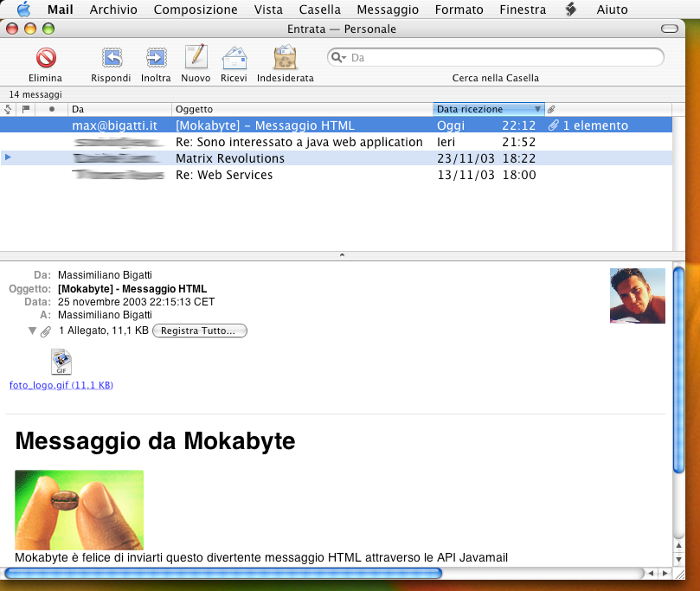Click the horizontal scroll left arrow
700x591 pixels.
[651, 573]
